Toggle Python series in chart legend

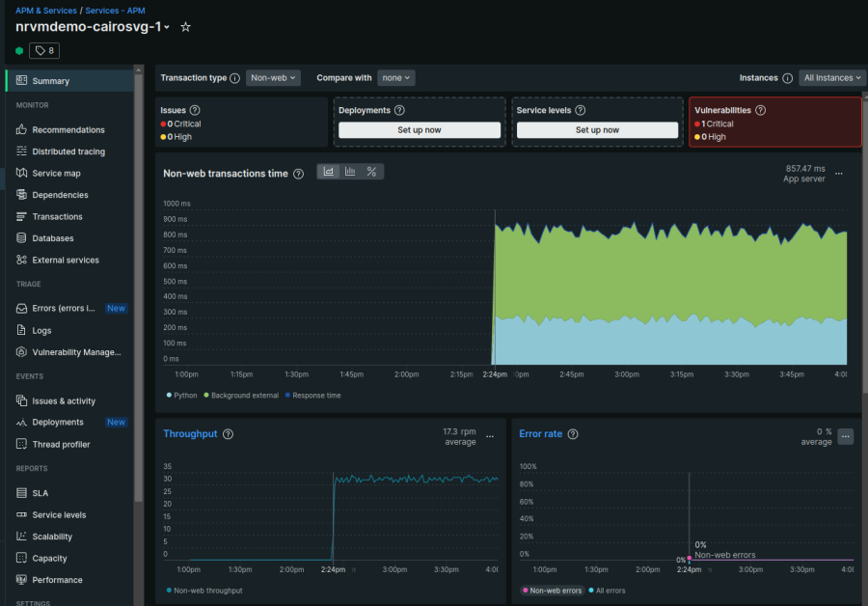[181, 396]
